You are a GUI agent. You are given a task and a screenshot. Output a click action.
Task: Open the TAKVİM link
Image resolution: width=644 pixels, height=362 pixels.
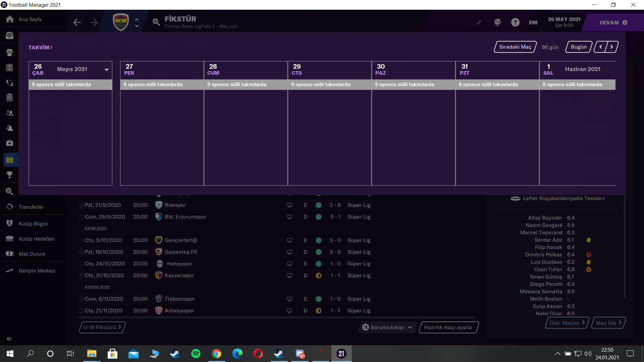[40, 48]
